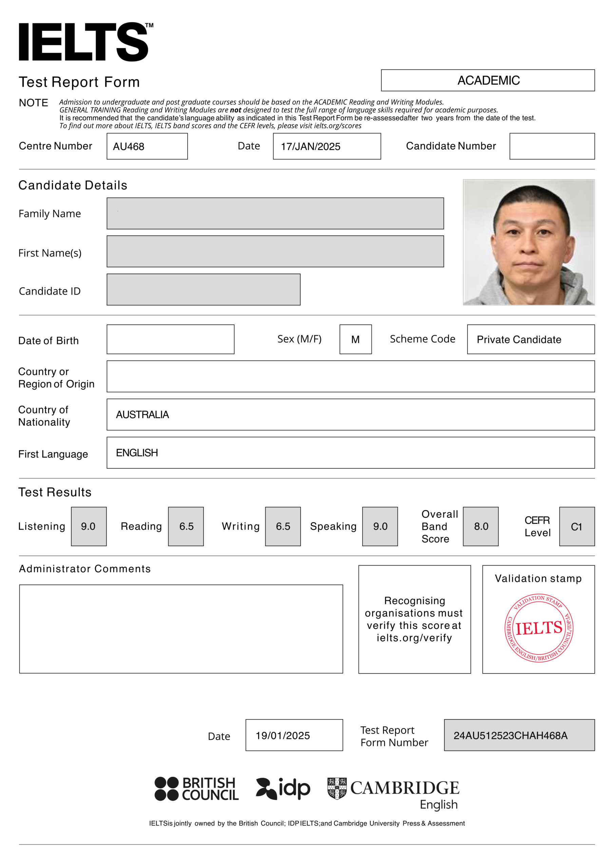Image resolution: width=614 pixels, height=868 pixels.
Task: Click the ielts.org/scores reference in the note
Action: 338,125
